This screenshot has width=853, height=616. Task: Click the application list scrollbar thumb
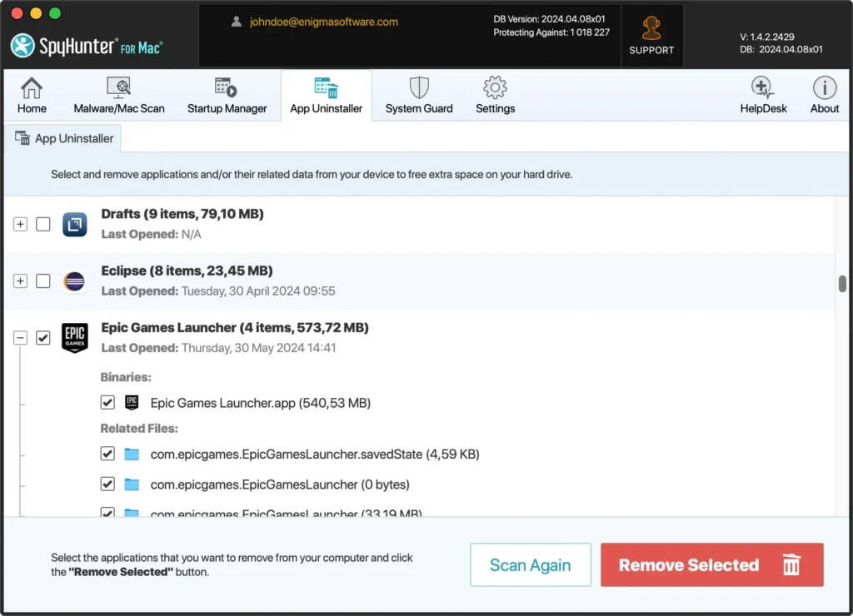(x=842, y=283)
